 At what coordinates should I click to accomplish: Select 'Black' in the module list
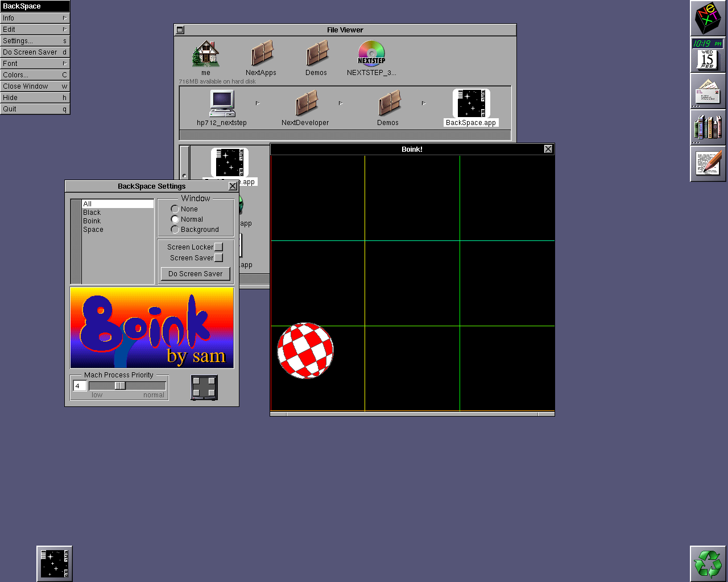118,213
